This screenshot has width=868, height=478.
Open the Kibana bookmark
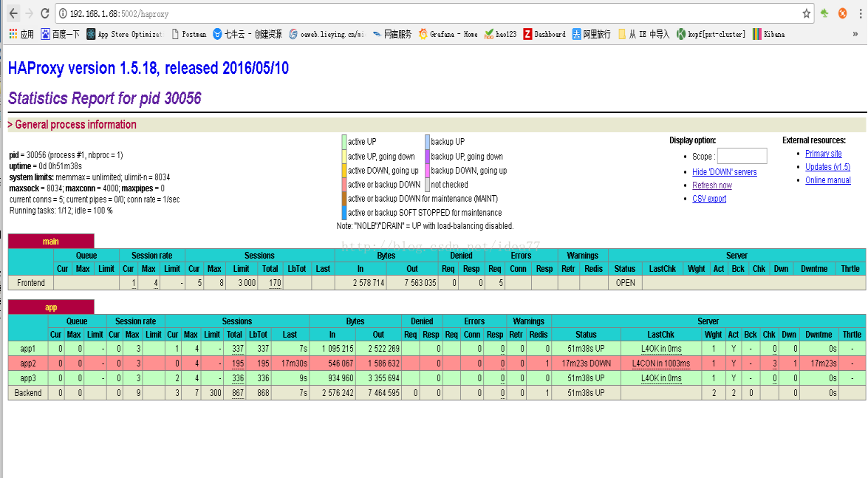click(769, 34)
